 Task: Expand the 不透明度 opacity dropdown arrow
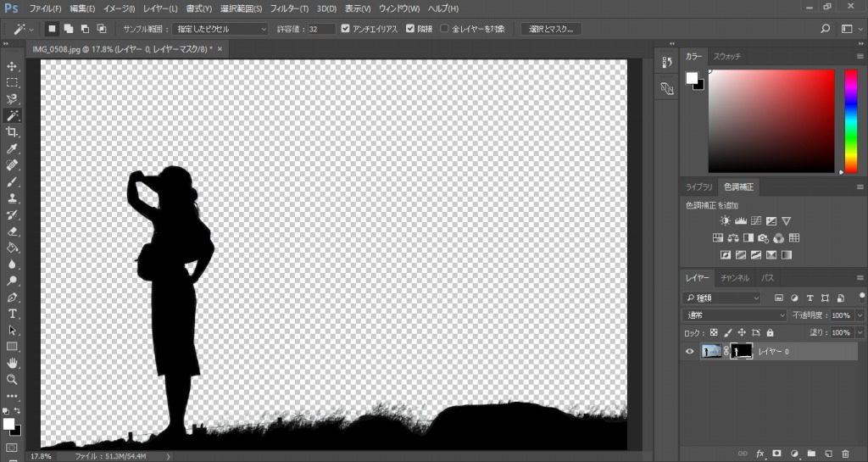pyautogui.click(x=860, y=315)
